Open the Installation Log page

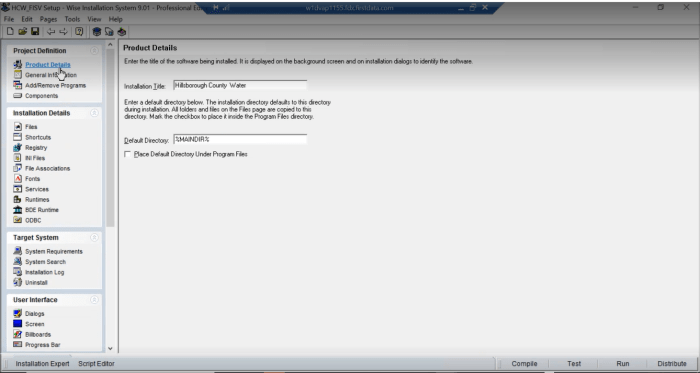click(44, 272)
